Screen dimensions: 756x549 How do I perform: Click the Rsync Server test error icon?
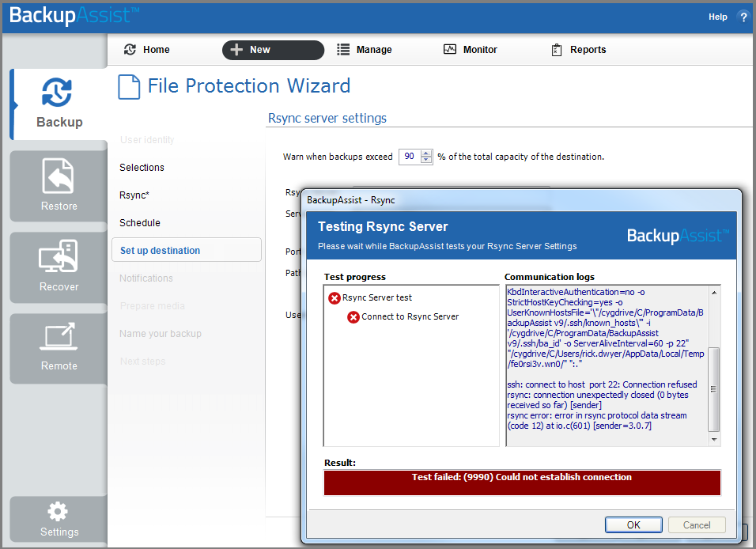(335, 298)
